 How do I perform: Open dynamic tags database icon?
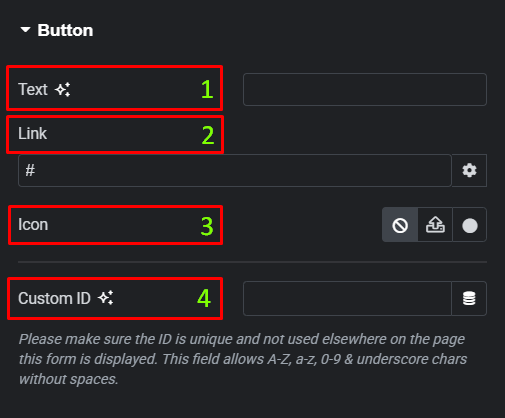469,298
